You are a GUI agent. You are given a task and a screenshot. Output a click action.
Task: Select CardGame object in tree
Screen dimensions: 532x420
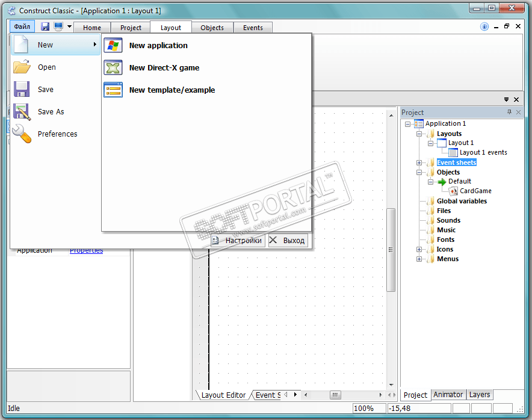click(475, 191)
